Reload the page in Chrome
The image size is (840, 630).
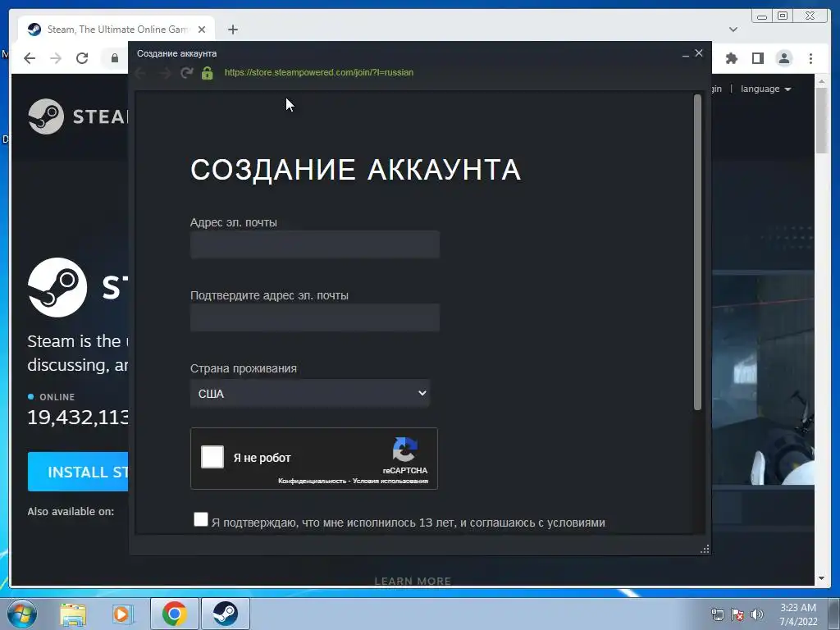point(82,58)
